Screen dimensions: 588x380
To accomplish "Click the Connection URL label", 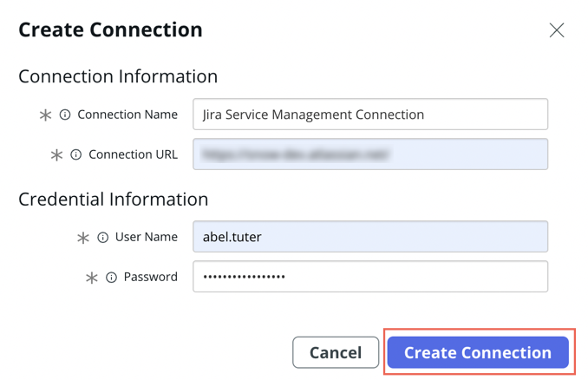I will [134, 154].
